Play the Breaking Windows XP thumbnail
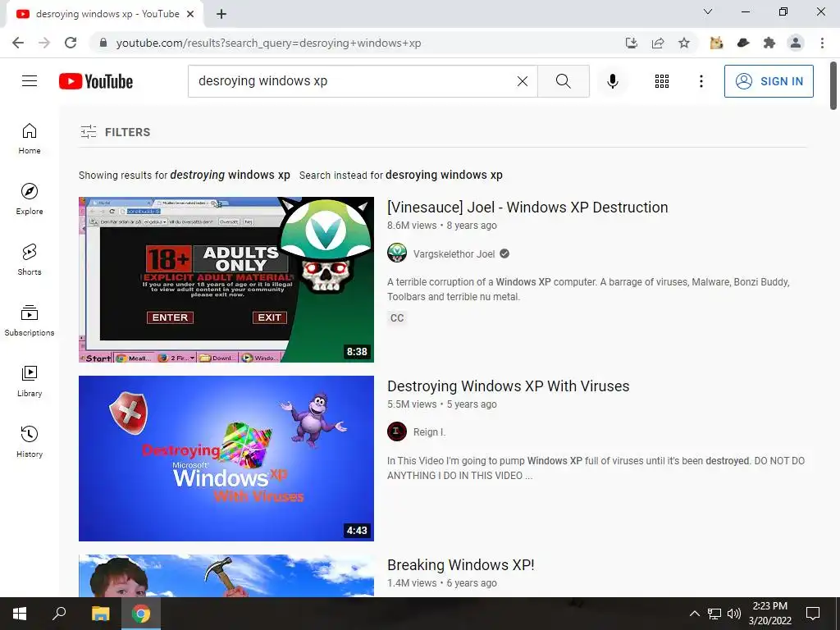Screen dimensions: 840x630 (x=226, y=575)
